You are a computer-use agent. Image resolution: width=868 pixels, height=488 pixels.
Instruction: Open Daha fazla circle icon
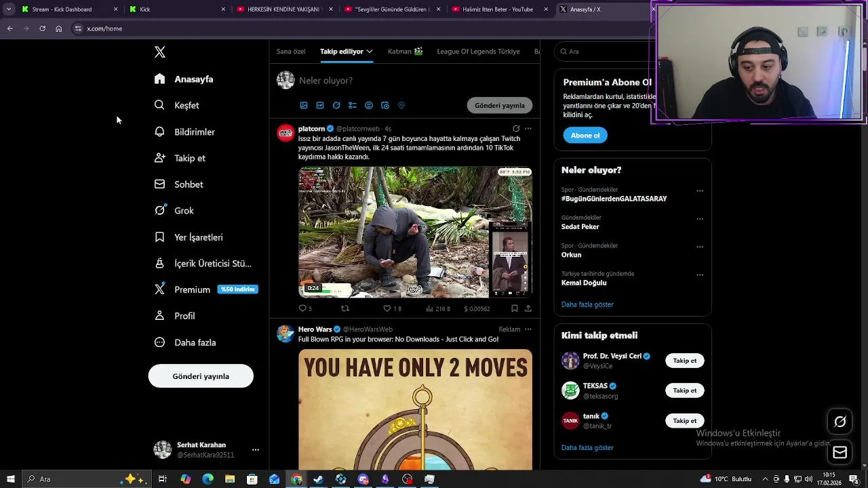(159, 342)
